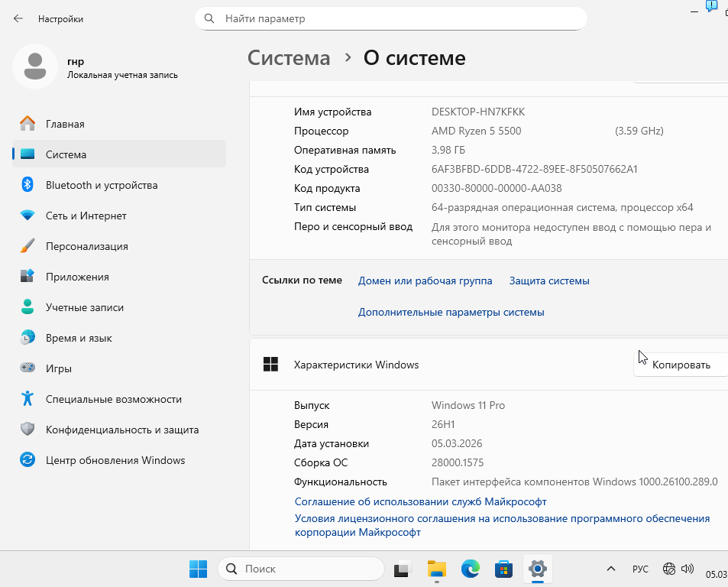The image size is (728, 587).
Task: Open Advanced system settings link
Action: 451,312
